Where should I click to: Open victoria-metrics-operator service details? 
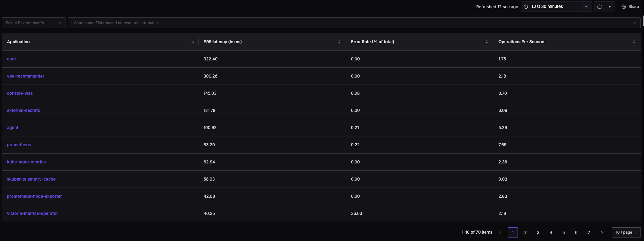click(x=32, y=213)
